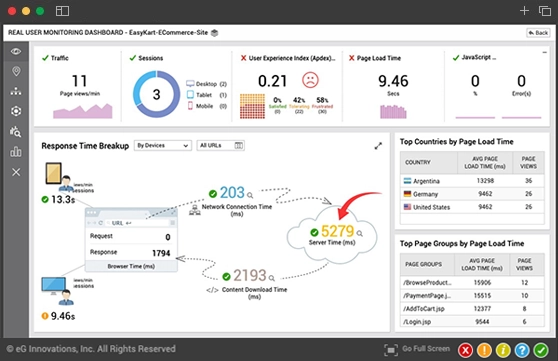Click the Back button
Screen dimensions: 558x361
[538, 33]
